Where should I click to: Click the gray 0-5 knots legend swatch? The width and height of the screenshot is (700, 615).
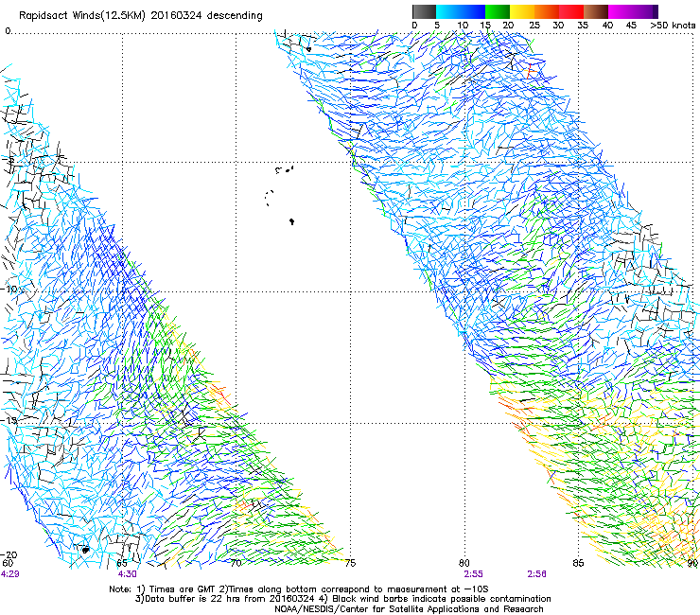[424, 11]
